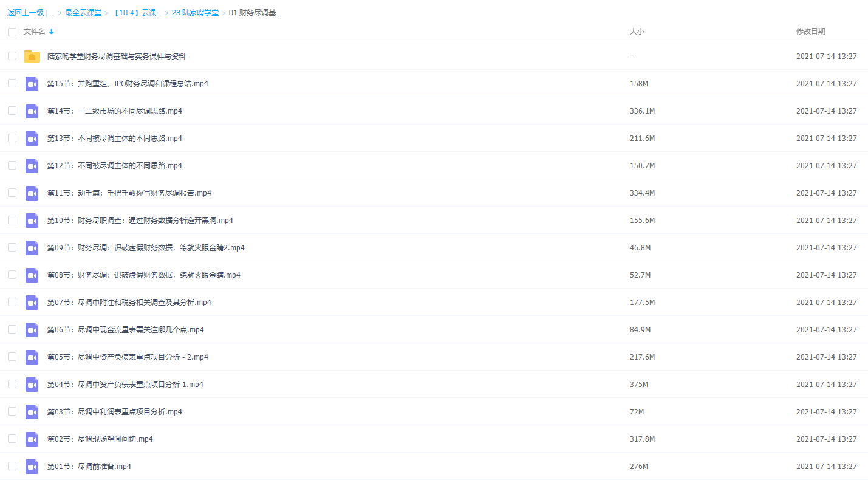The image size is (868, 480).
Task: Sort the list by 大小 column header
Action: click(637, 32)
